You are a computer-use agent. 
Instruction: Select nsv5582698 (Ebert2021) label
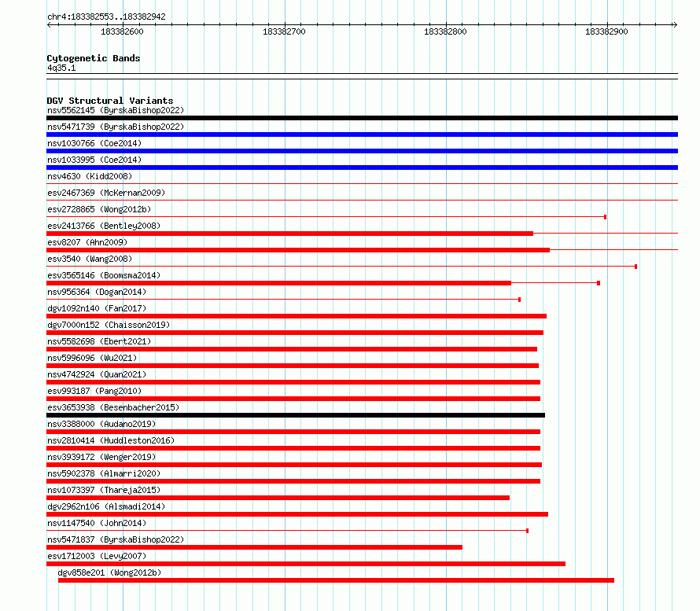click(99, 341)
